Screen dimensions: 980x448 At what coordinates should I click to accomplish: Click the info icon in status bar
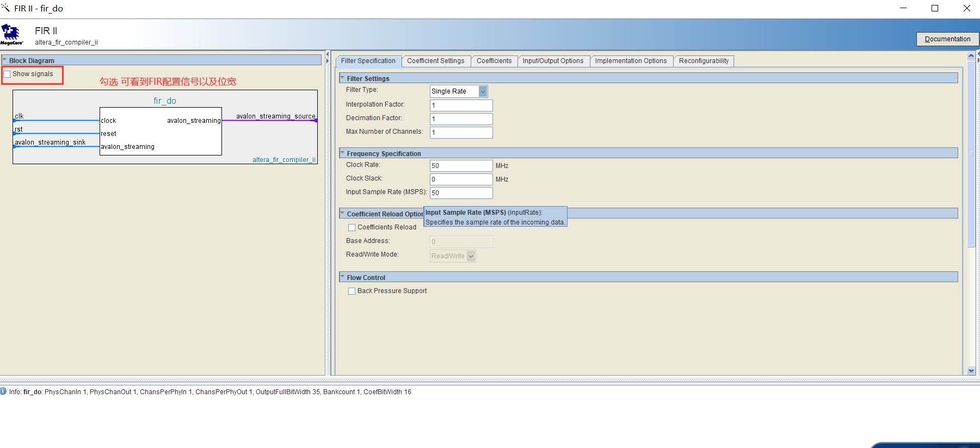[3, 391]
